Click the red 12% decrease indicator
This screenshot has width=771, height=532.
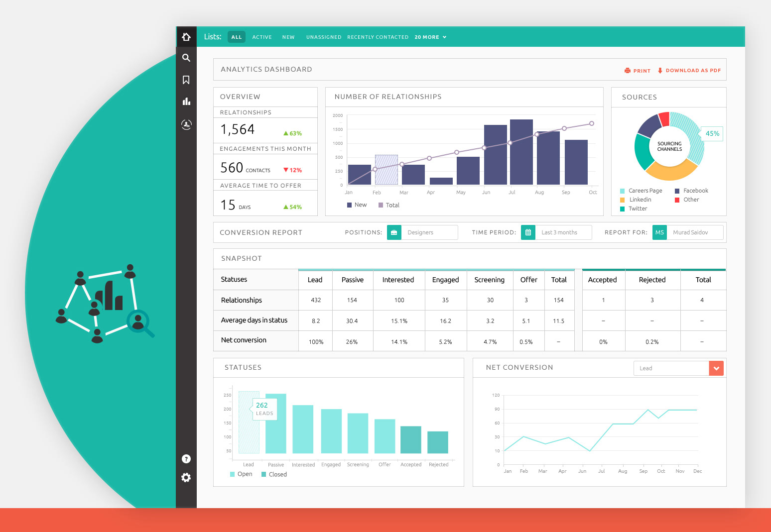(x=292, y=170)
